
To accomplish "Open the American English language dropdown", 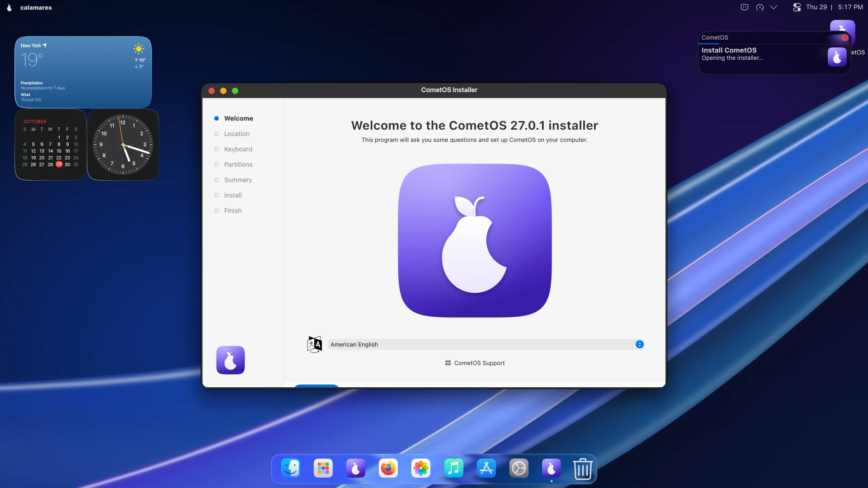I will point(486,344).
